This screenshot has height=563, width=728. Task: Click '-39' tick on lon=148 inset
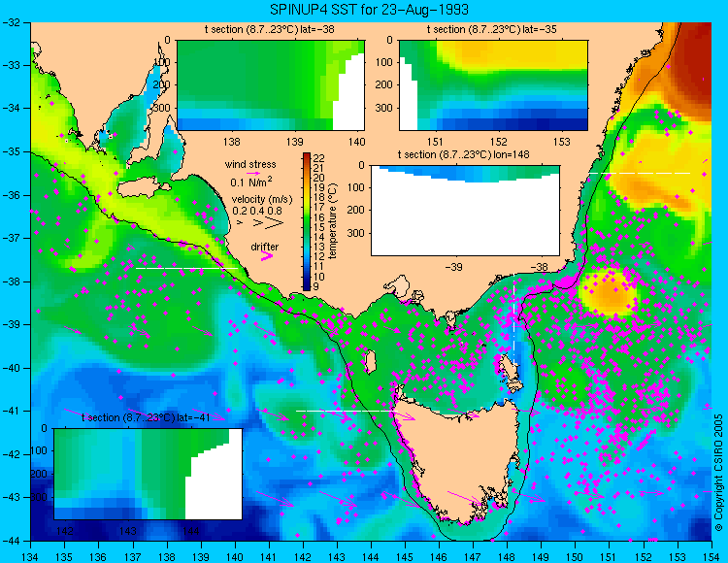pos(453,267)
